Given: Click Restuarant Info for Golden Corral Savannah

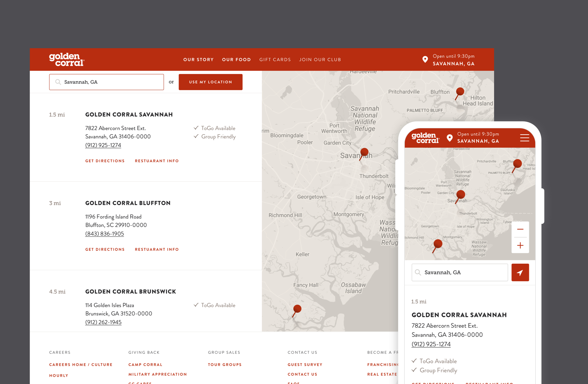Looking at the screenshot, I should 157,161.
